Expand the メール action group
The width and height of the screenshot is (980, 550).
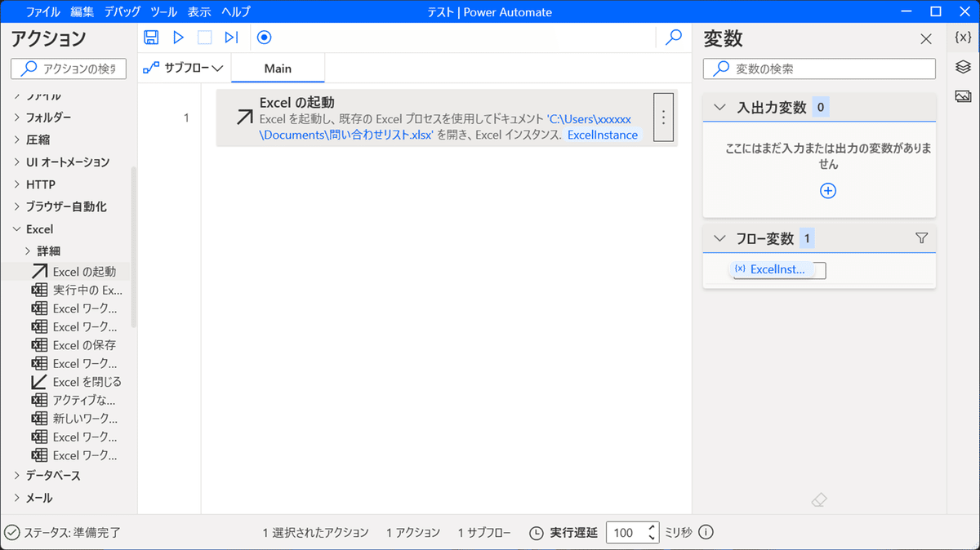coord(17,497)
